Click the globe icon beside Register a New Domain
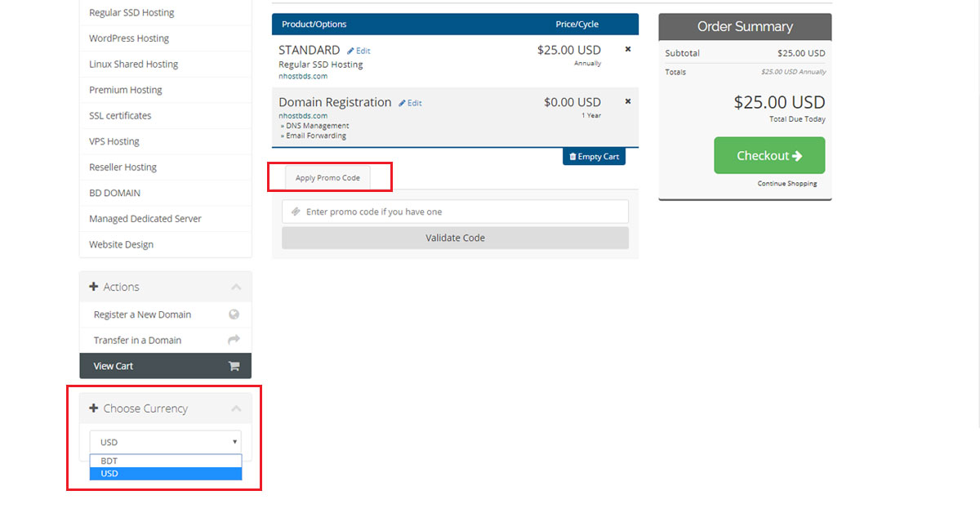The height and width of the screenshot is (513, 980). 234,314
